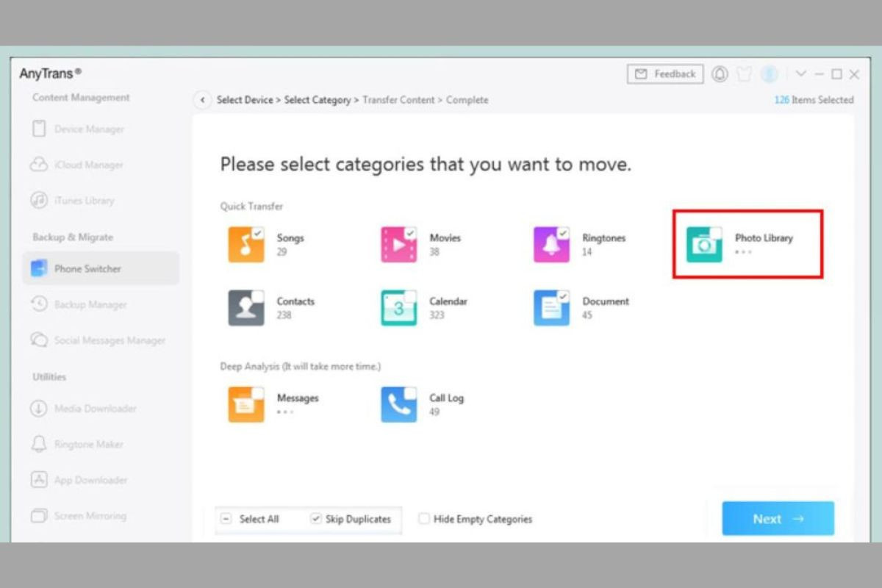Image resolution: width=882 pixels, height=588 pixels.
Task: Uncheck the Ringtones category checkbox
Action: [x=564, y=233]
